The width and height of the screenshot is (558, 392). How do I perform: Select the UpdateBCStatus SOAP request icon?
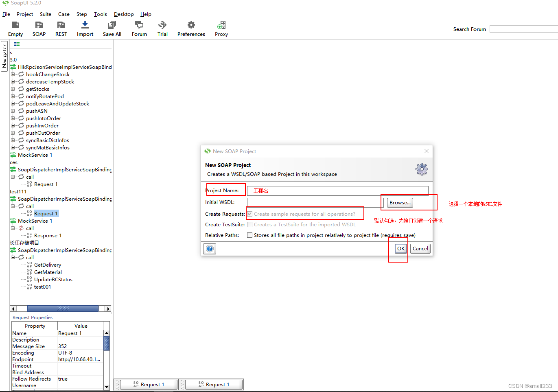tap(29, 279)
